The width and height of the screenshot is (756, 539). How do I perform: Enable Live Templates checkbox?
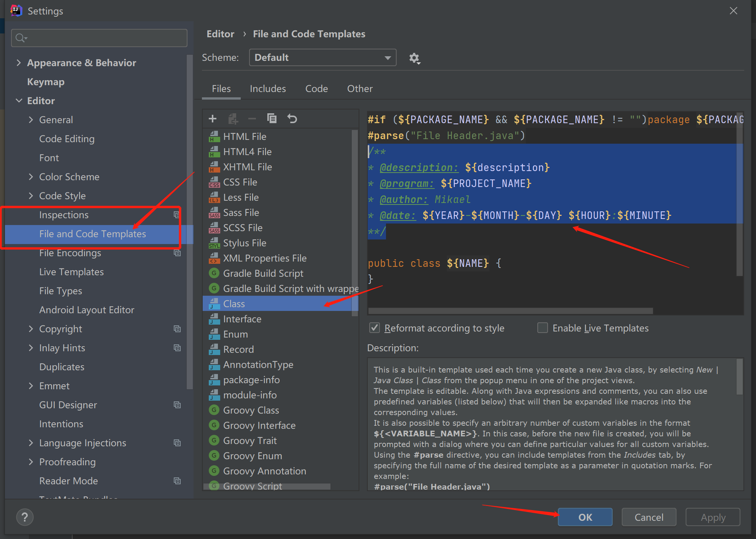tap(542, 328)
